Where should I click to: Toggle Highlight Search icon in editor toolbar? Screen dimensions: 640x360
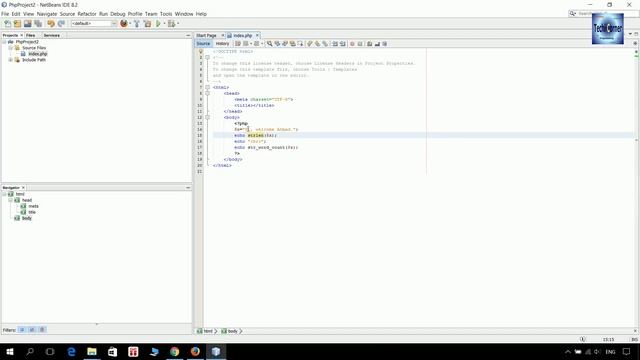[293, 44]
